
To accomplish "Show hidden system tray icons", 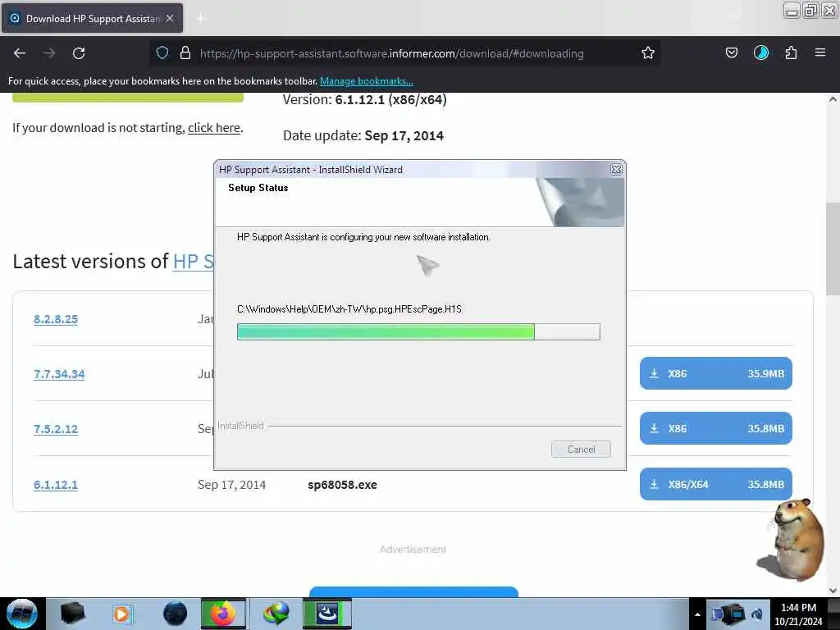I will click(697, 614).
